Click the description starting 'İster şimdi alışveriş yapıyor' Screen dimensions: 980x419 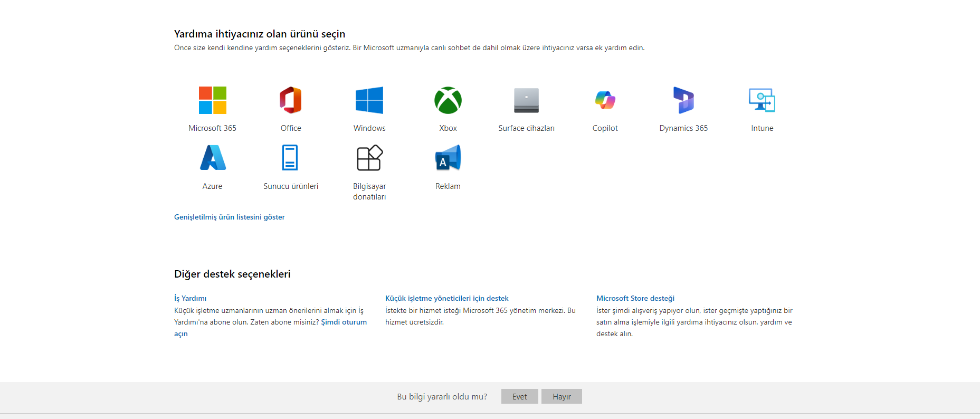(694, 322)
